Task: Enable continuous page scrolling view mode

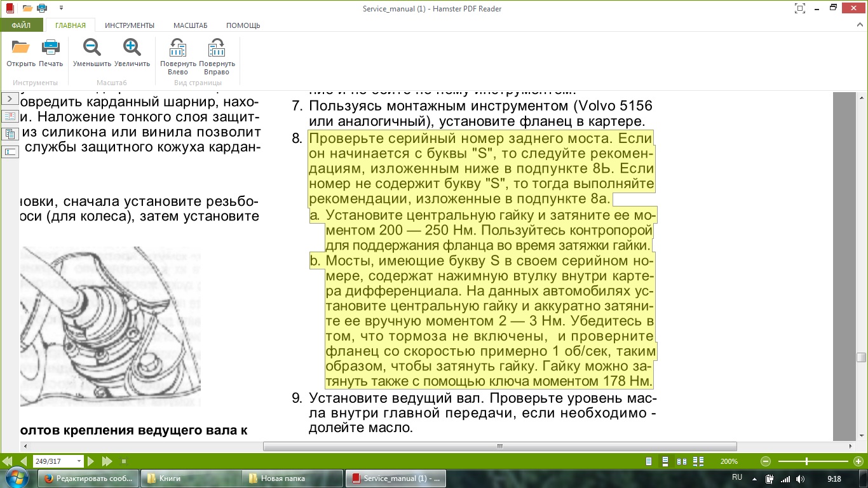Action: coord(665,461)
